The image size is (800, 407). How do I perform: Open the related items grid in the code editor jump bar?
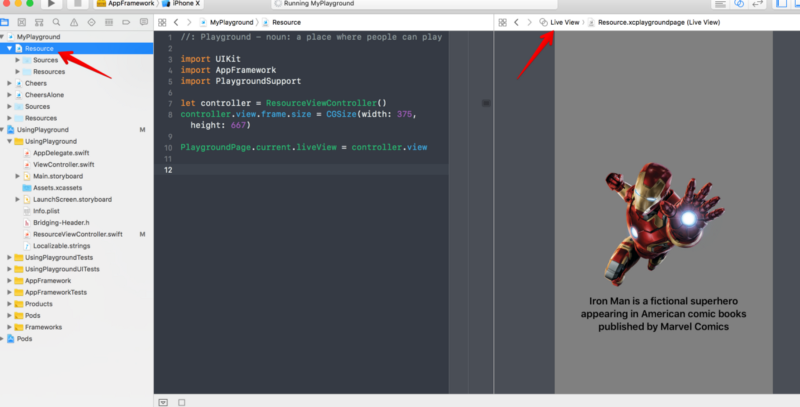(x=162, y=22)
